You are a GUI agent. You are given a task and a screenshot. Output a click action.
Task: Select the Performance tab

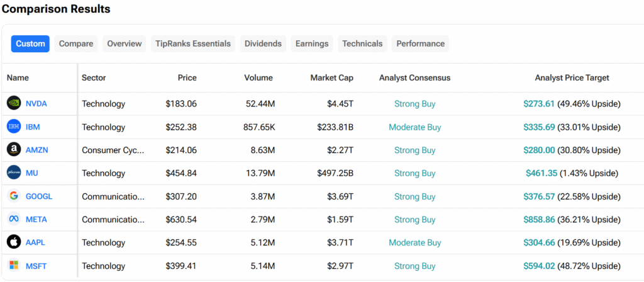point(420,43)
